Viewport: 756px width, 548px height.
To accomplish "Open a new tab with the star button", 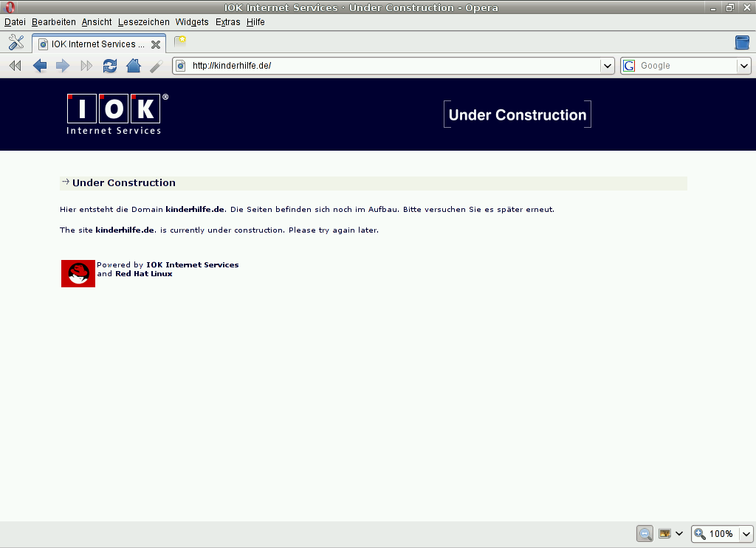I will click(x=180, y=41).
